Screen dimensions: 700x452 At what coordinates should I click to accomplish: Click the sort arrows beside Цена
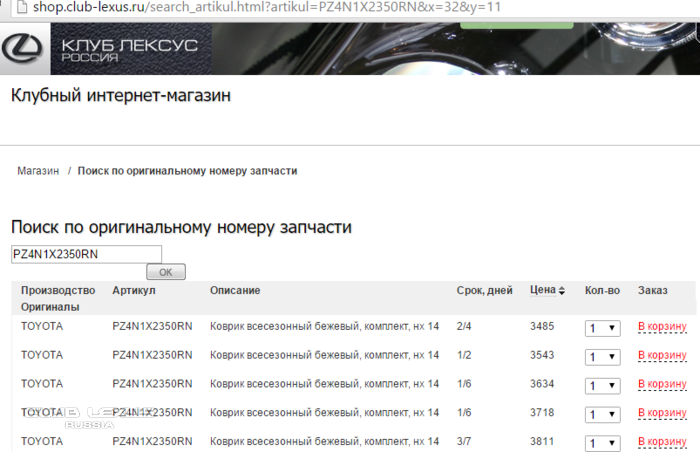click(561, 291)
